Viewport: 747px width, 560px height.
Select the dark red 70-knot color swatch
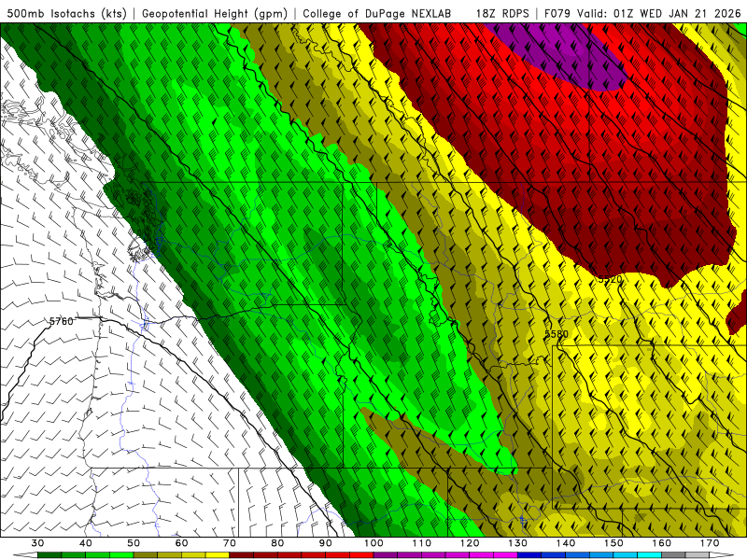tap(242, 555)
